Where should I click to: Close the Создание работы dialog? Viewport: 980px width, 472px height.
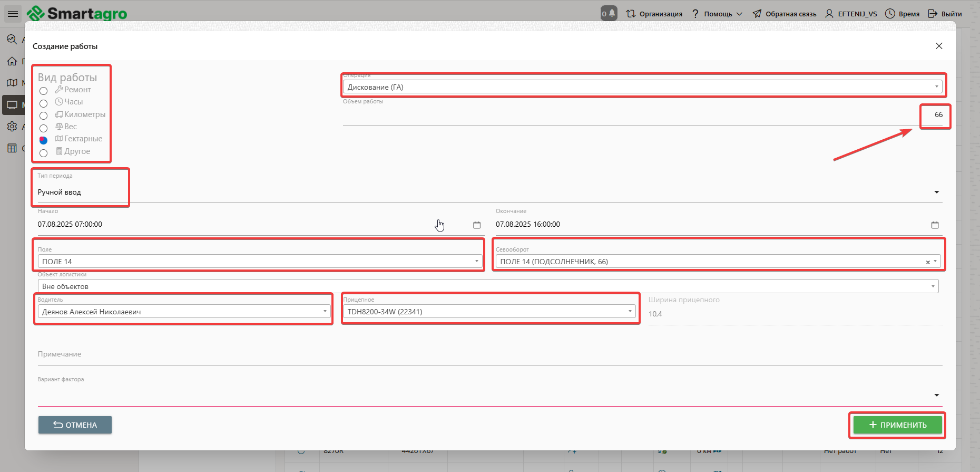tap(939, 46)
